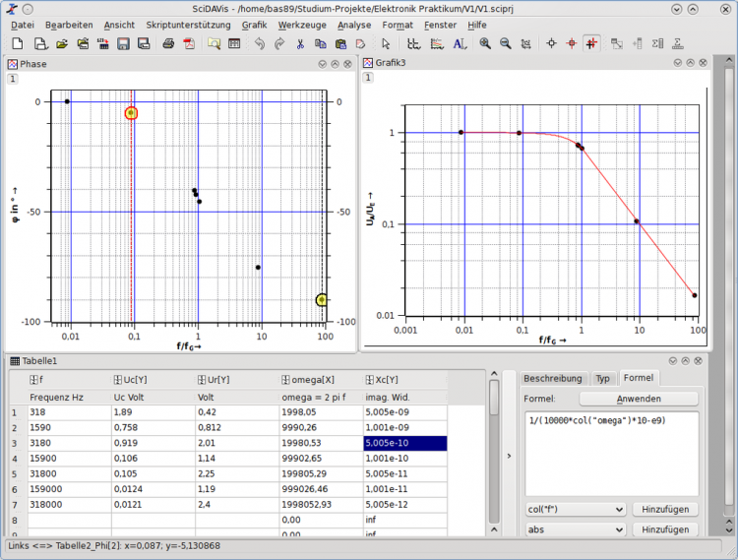Toggle the black crosshair data reader tool
Viewport: 738px width, 560px height.
pos(551,44)
